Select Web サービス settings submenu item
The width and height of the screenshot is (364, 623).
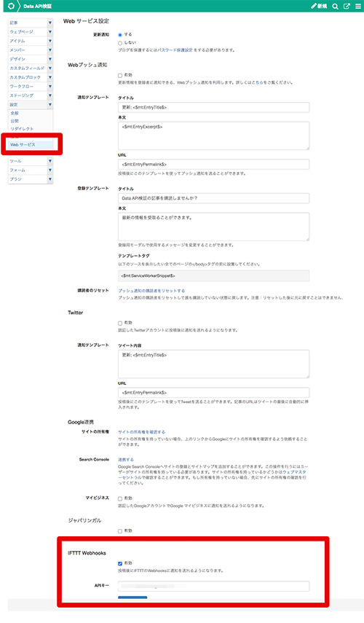tap(30, 144)
